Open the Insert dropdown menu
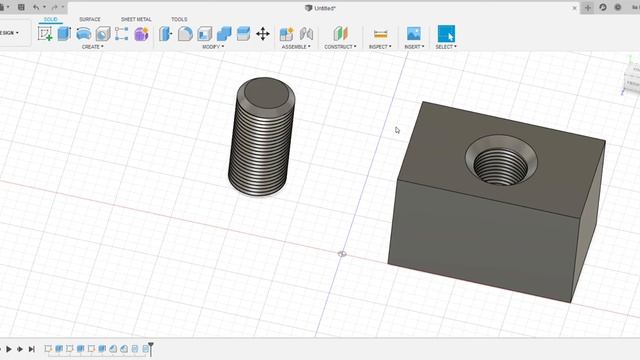Screen dimensions: 640x360 pyautogui.click(x=414, y=47)
